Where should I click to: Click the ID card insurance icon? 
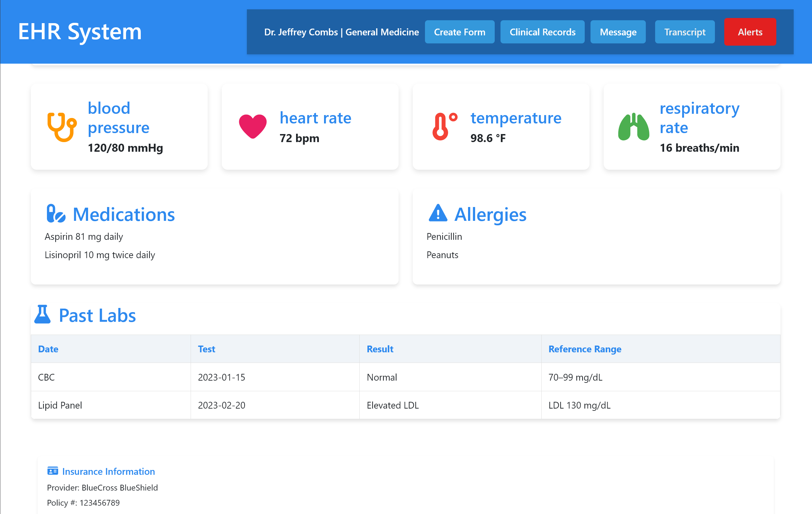tap(53, 471)
